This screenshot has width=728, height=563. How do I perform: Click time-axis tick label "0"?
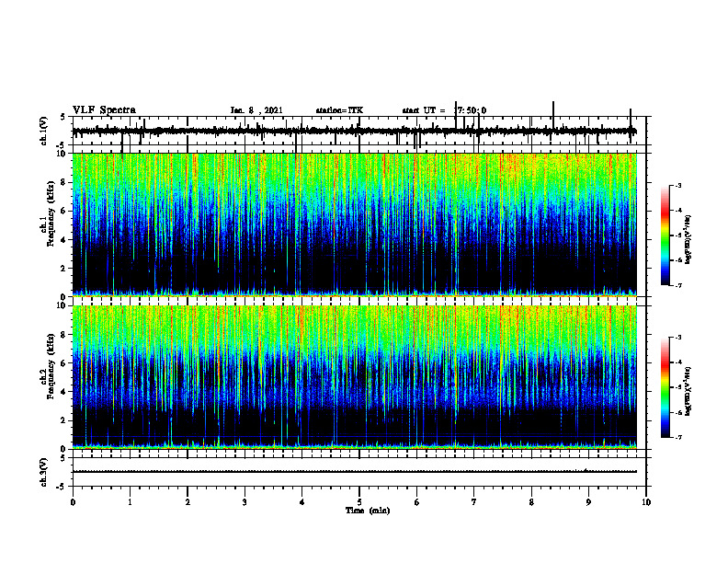click(x=73, y=502)
